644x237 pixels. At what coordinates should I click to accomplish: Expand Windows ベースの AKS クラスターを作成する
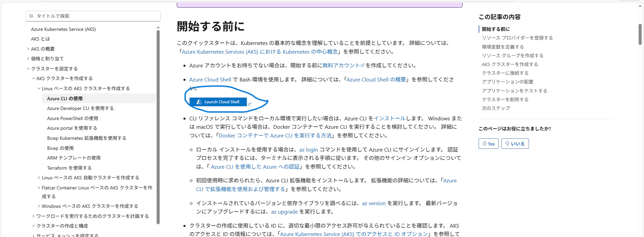coord(39,206)
